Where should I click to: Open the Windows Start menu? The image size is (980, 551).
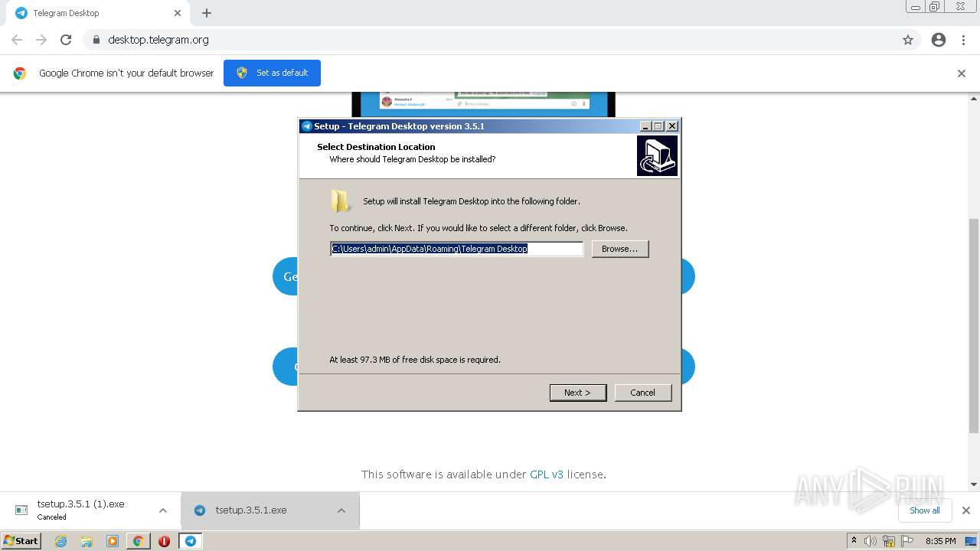(21, 541)
